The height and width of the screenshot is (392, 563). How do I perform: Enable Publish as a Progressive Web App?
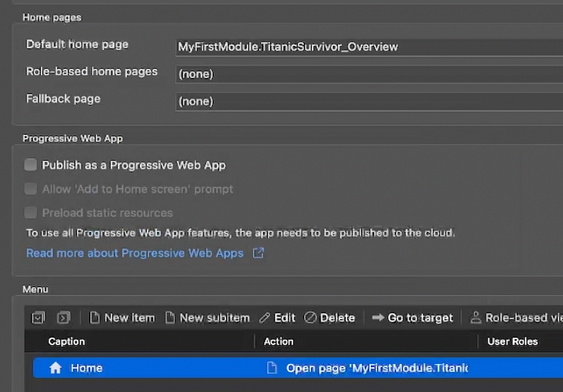pyautogui.click(x=31, y=165)
